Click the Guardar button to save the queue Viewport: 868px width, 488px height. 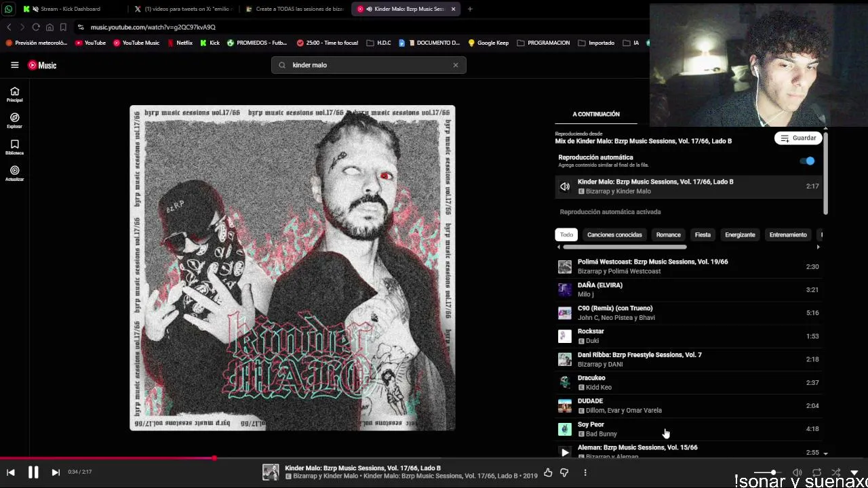point(798,138)
